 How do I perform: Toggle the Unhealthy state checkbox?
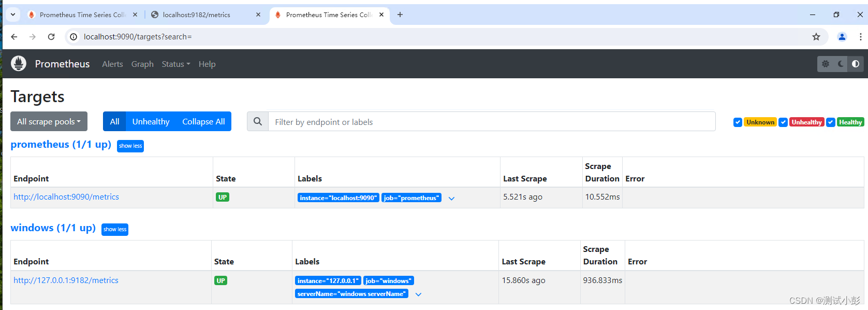tap(783, 122)
